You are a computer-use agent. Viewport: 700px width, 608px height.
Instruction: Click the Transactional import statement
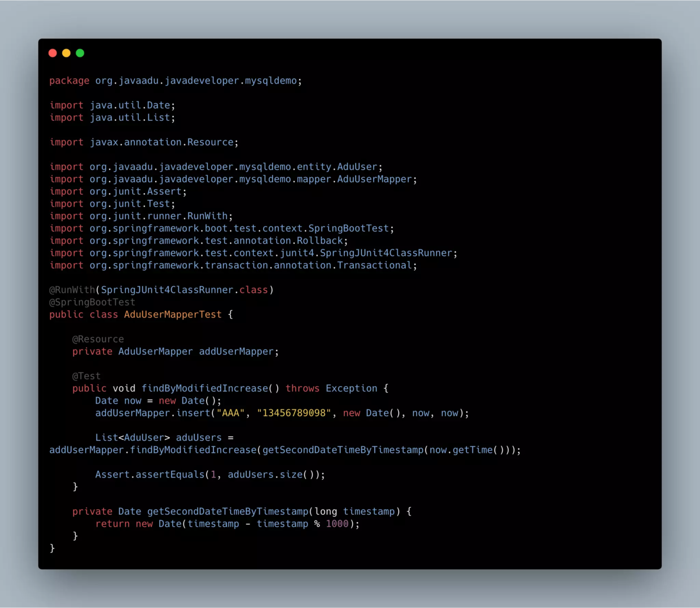(x=233, y=265)
